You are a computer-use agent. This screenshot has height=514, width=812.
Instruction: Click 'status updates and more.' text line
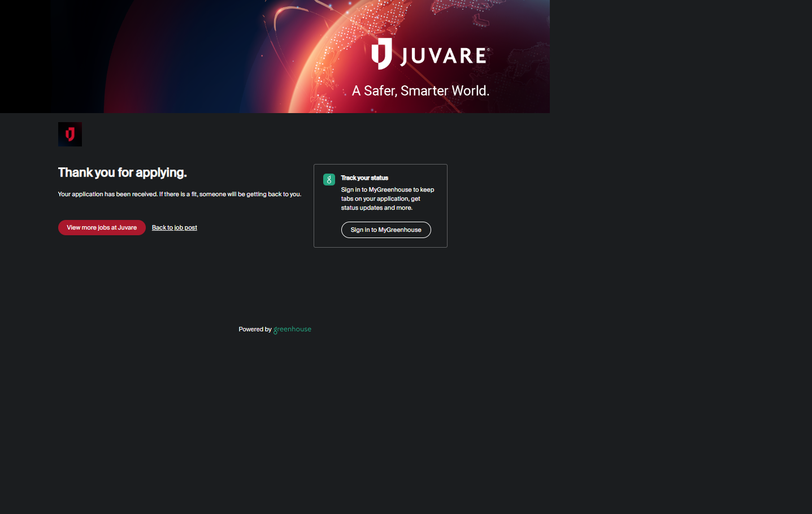376,208
